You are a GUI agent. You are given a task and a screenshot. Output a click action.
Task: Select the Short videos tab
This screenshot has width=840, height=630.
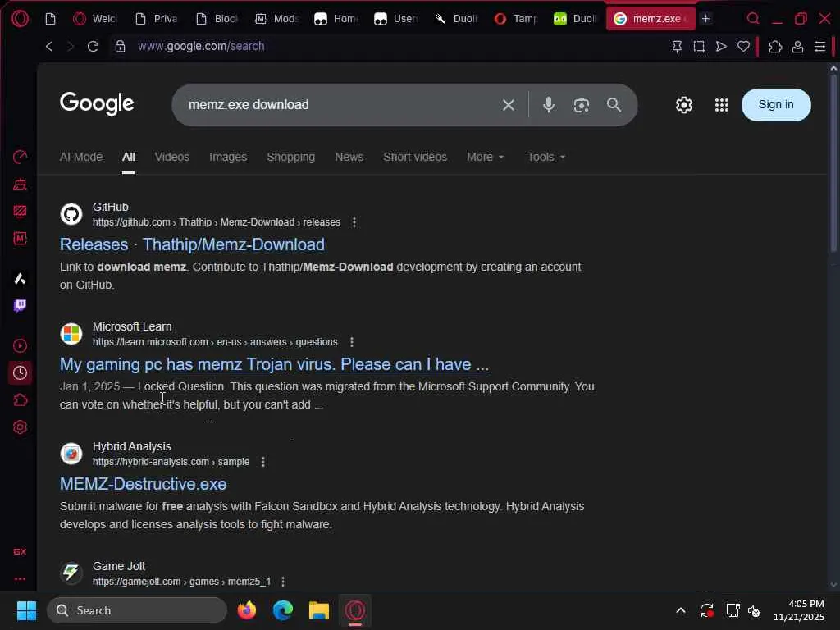[x=415, y=157]
